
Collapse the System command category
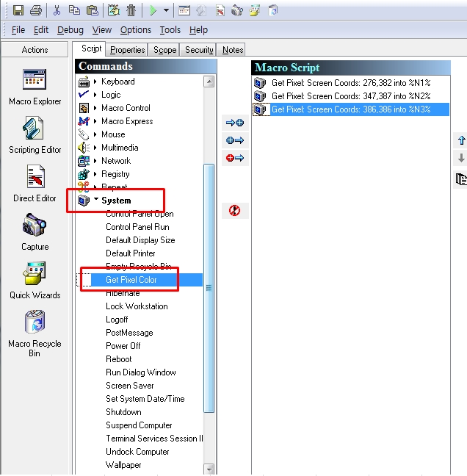(x=96, y=201)
